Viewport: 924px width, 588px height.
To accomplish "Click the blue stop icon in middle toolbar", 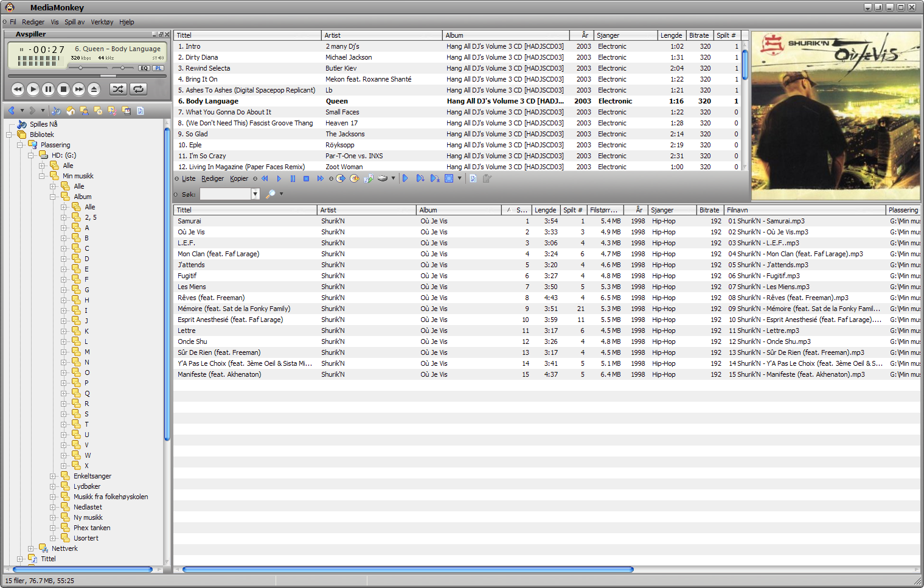I will click(306, 178).
